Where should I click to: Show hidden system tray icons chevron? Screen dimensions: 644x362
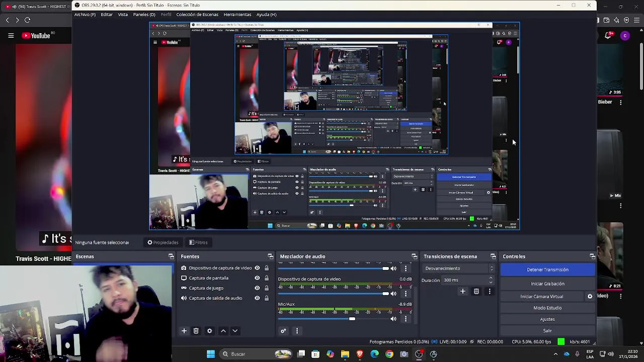pyautogui.click(x=555, y=354)
